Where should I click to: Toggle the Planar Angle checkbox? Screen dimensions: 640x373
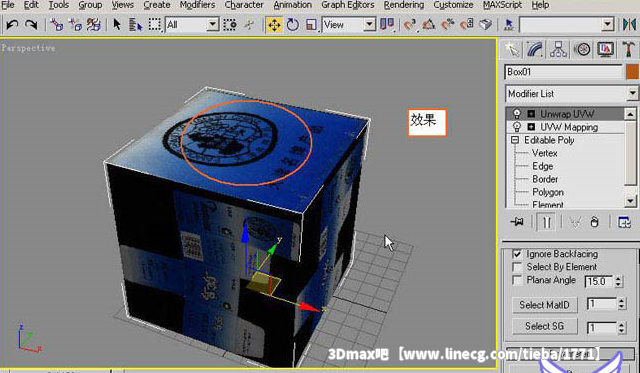pyautogui.click(x=517, y=280)
